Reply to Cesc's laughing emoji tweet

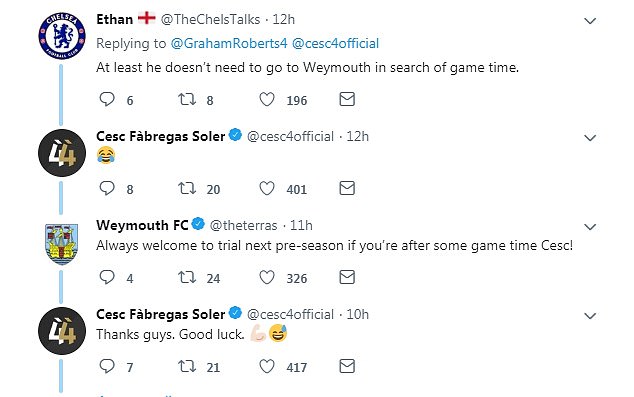[x=107, y=188]
